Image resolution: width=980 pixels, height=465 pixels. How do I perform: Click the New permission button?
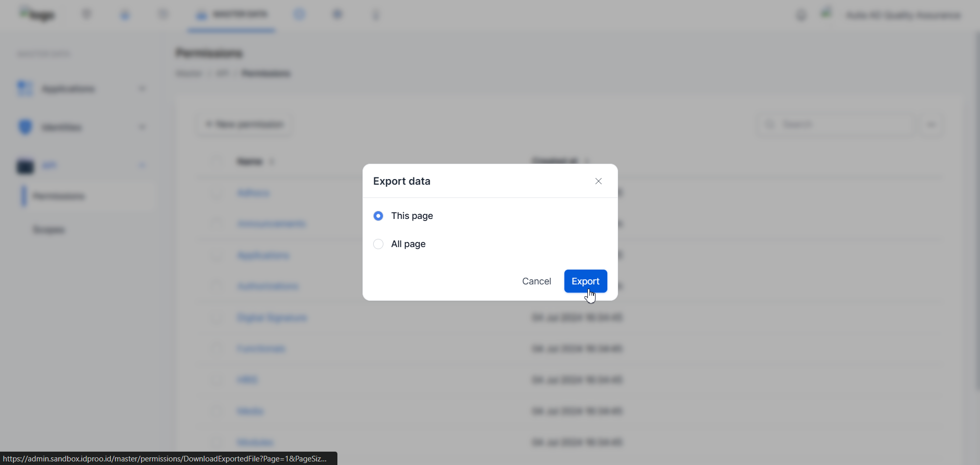pyautogui.click(x=244, y=124)
